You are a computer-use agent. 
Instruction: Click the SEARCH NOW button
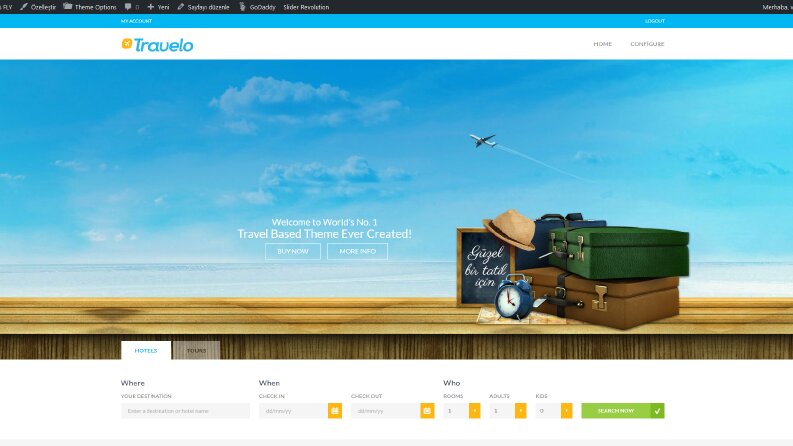click(x=623, y=411)
